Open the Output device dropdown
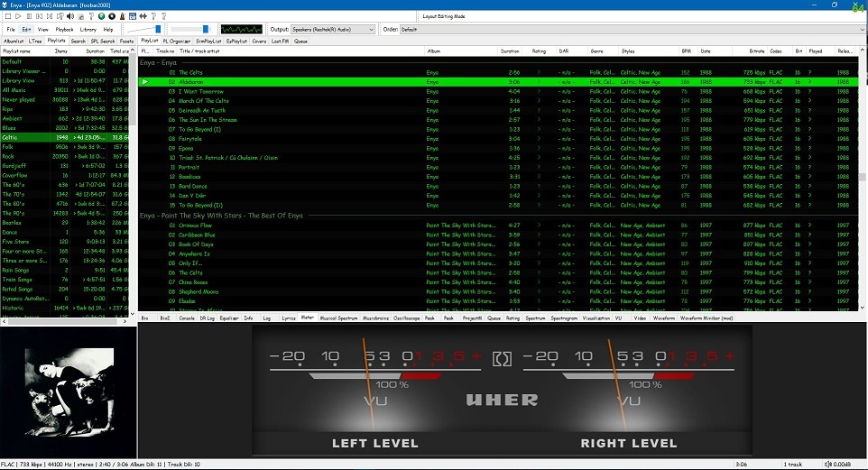Viewport: 868px width, 470px height. [333, 30]
